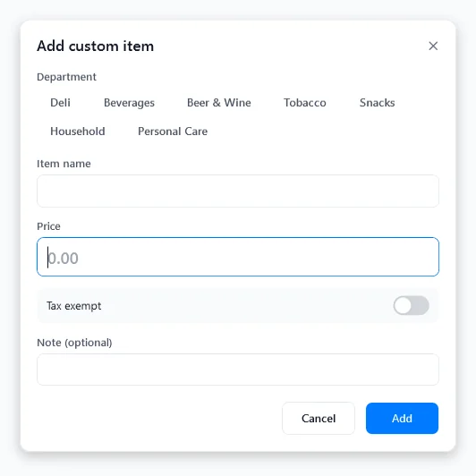Click the Add custom item heading
Viewport: 476px width, 476px height.
pos(96,47)
